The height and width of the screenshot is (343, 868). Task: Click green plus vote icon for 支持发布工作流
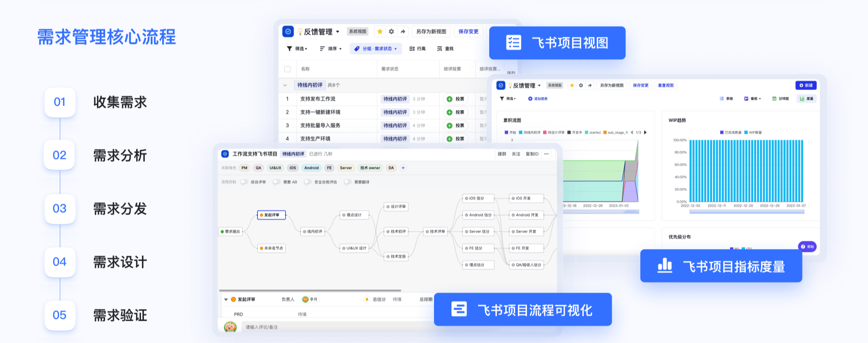[x=449, y=99]
